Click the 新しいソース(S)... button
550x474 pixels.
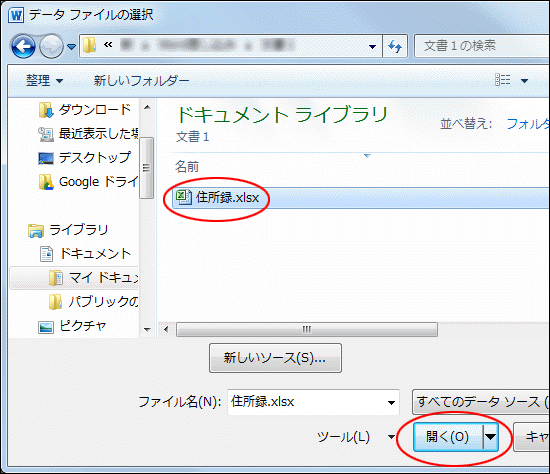click(275, 358)
